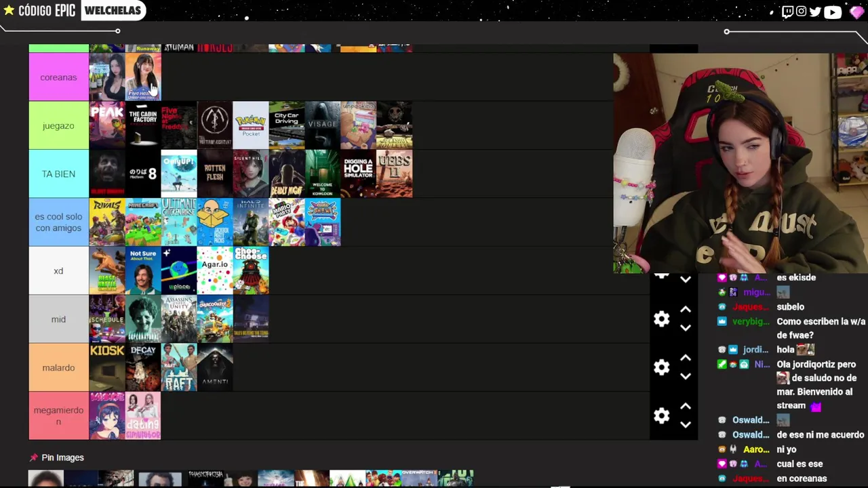Select the UEBS II thumbnail
The height and width of the screenshot is (488, 868).
(x=395, y=174)
